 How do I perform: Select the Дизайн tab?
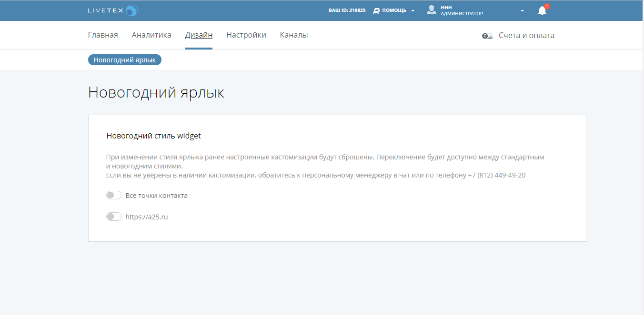(199, 35)
